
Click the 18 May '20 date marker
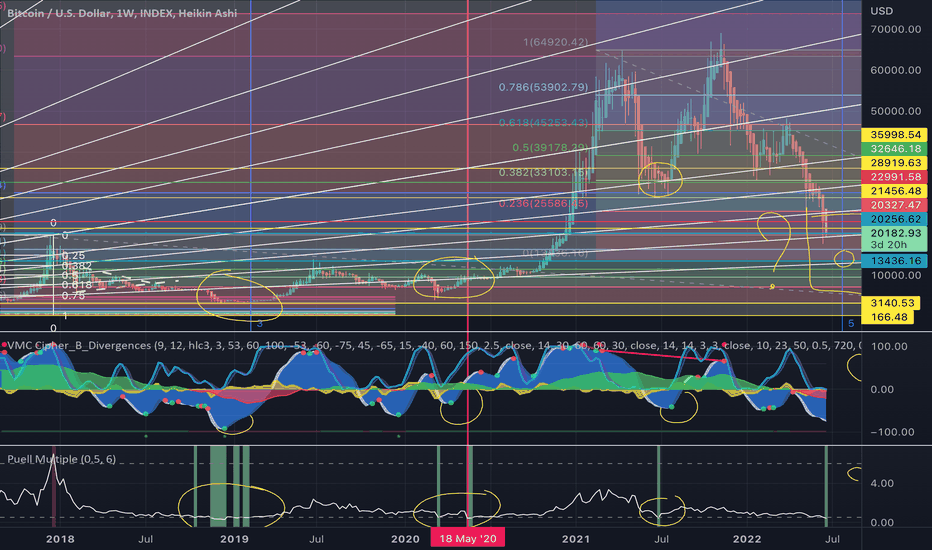[468, 539]
